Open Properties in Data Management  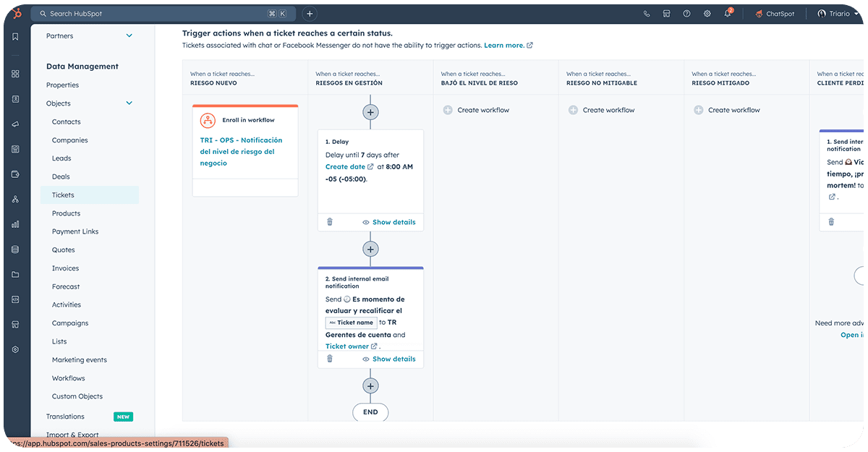click(63, 85)
